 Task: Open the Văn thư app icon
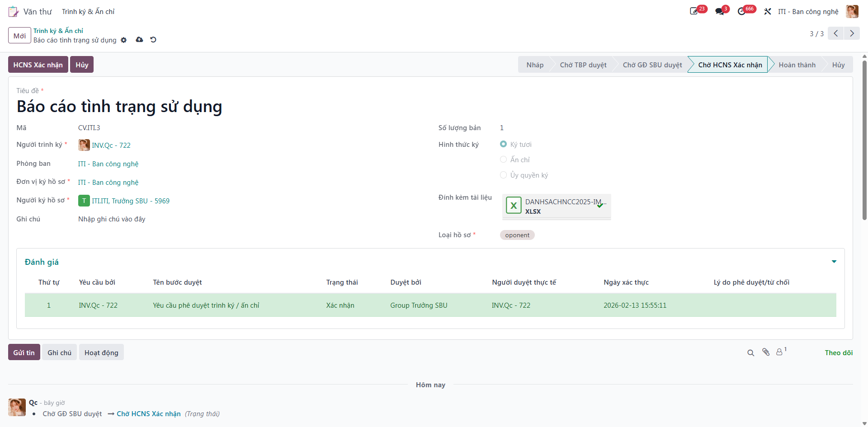click(x=14, y=11)
